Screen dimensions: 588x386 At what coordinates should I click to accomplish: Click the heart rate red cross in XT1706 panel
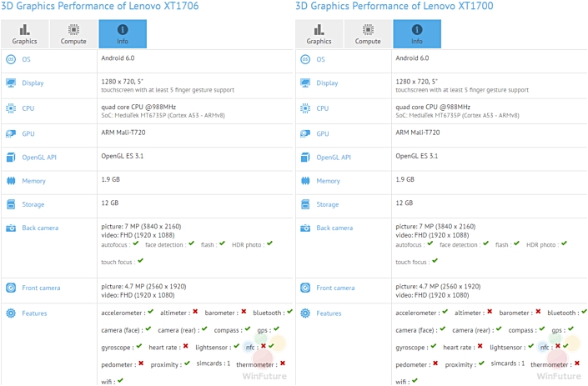(x=186, y=346)
